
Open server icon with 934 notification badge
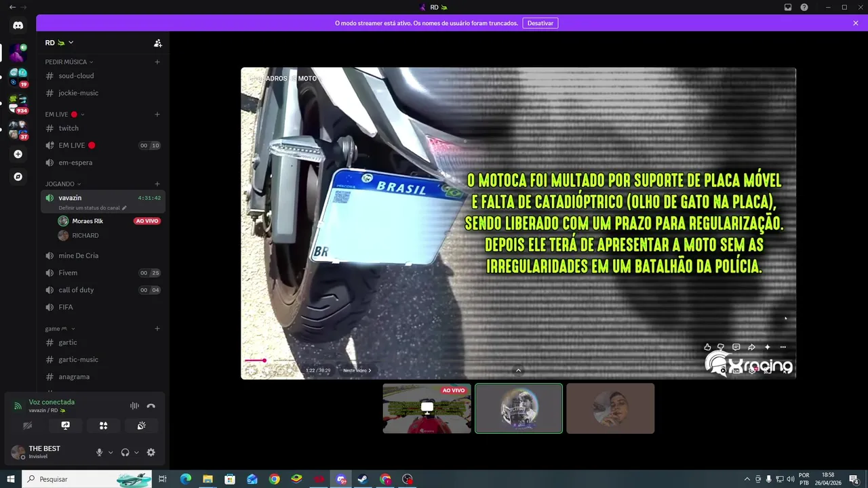click(x=18, y=102)
